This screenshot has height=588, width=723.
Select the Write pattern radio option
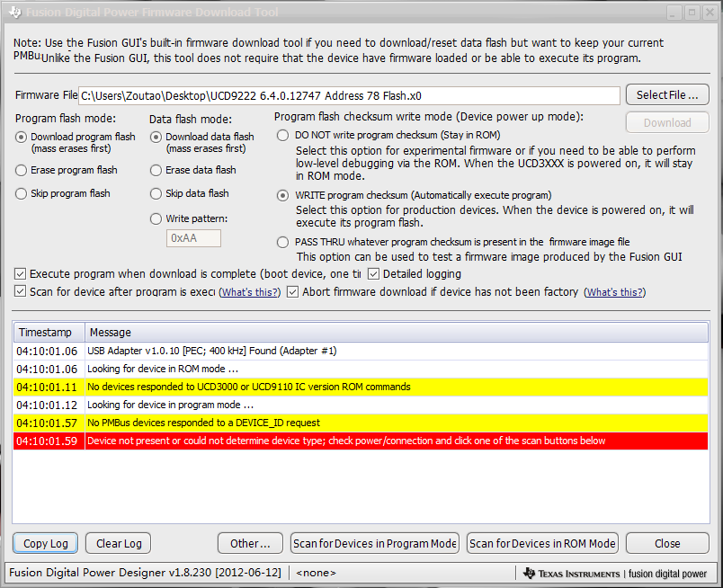156,218
